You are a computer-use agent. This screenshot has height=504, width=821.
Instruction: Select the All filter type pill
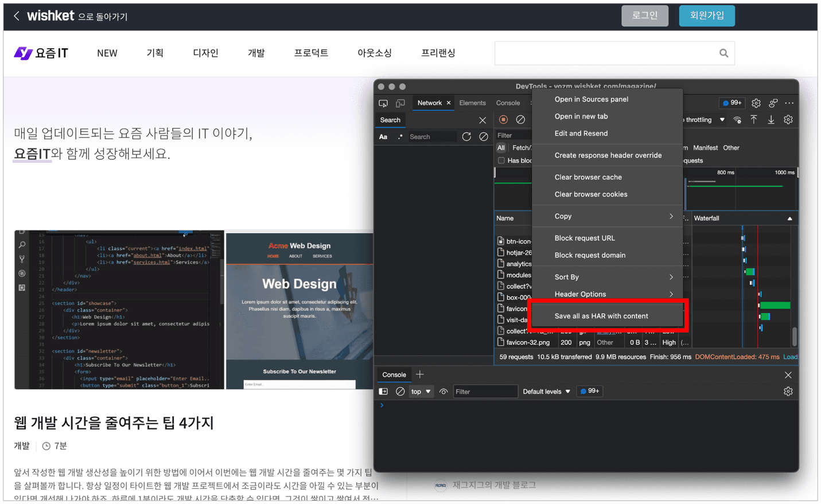501,148
